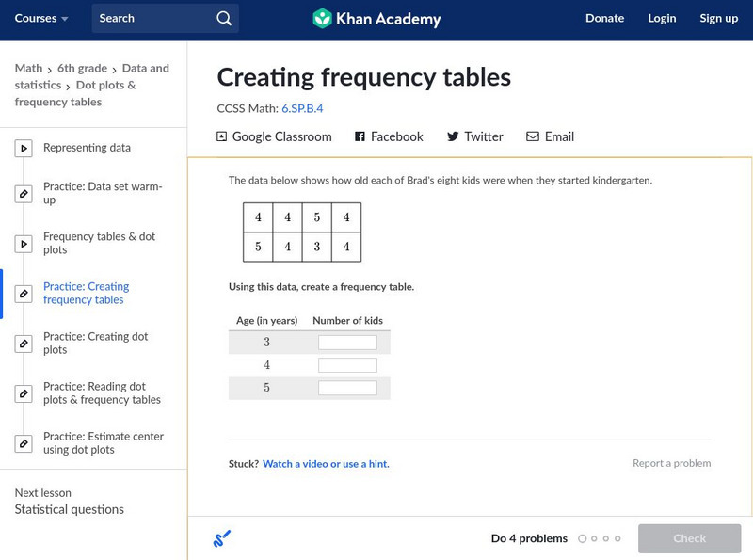Click the Email envelope icon
The image size is (753, 560).
coord(533,136)
